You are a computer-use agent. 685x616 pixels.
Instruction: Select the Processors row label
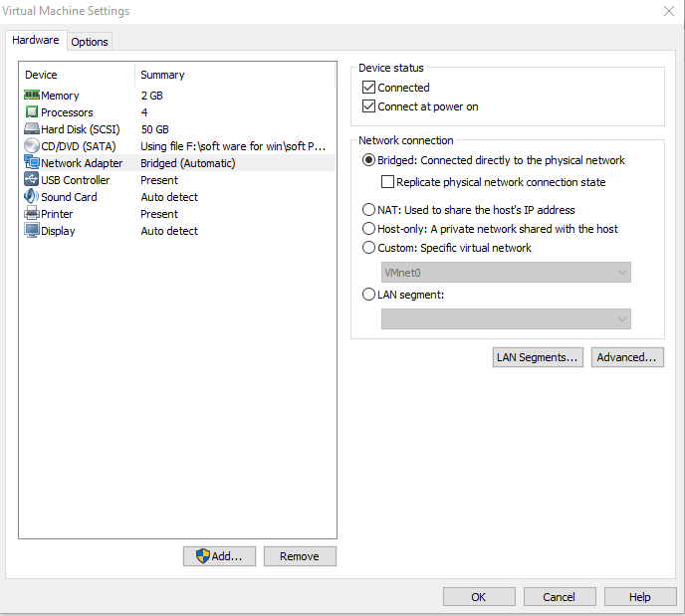click(67, 112)
